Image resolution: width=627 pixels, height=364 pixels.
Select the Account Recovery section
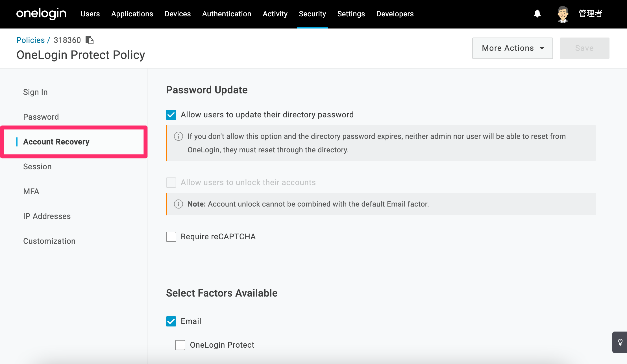coord(56,142)
